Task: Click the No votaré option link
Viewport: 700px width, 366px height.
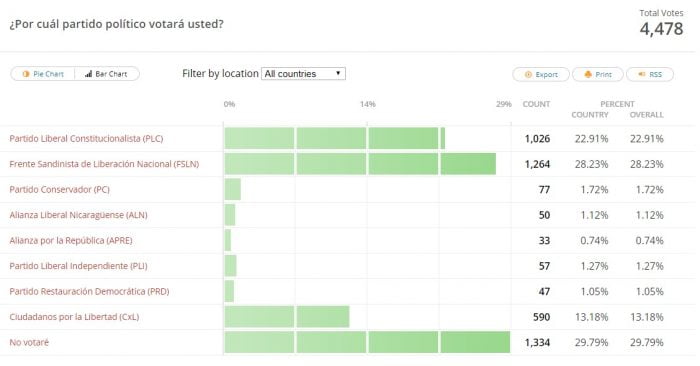Action: click(x=29, y=342)
